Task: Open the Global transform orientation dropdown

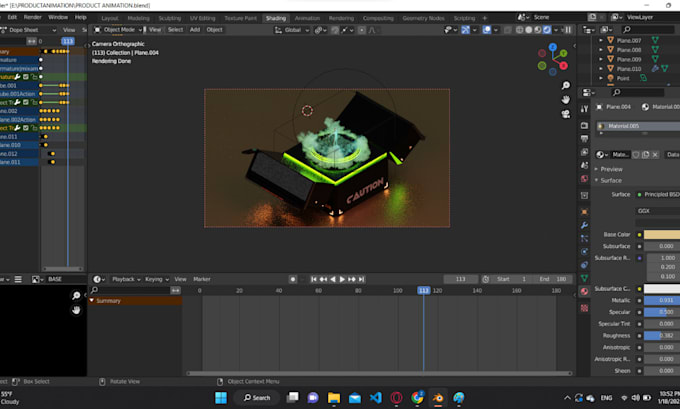Action: point(292,30)
